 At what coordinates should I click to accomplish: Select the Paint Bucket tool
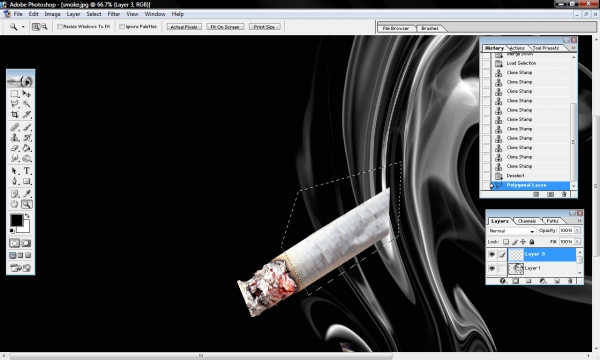(x=26, y=148)
